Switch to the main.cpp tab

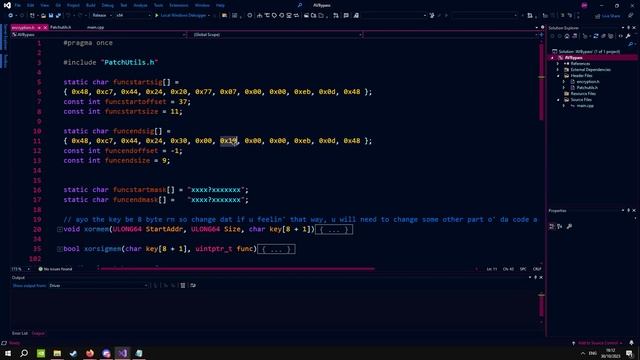(96, 27)
